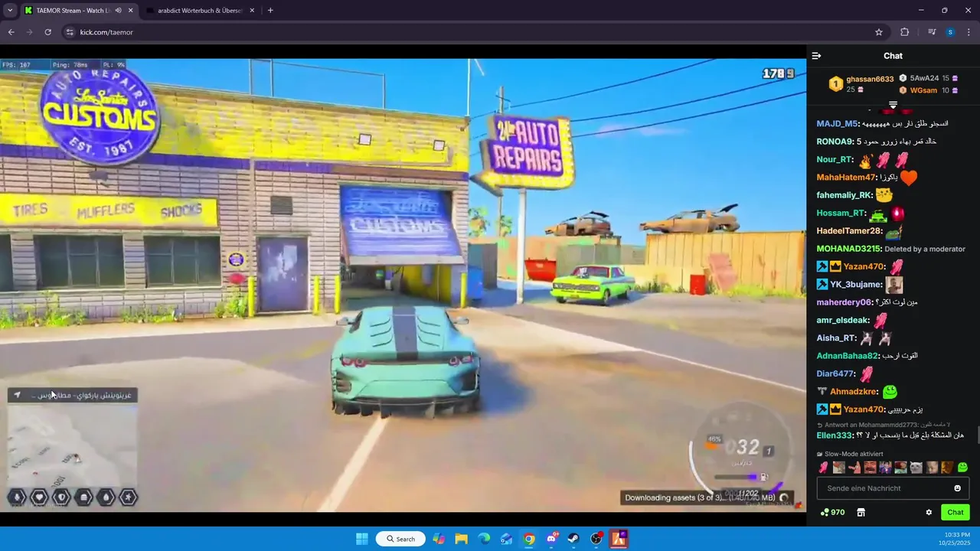
Task: Open MAJD_M5 user profile in chat
Action: tap(838, 123)
